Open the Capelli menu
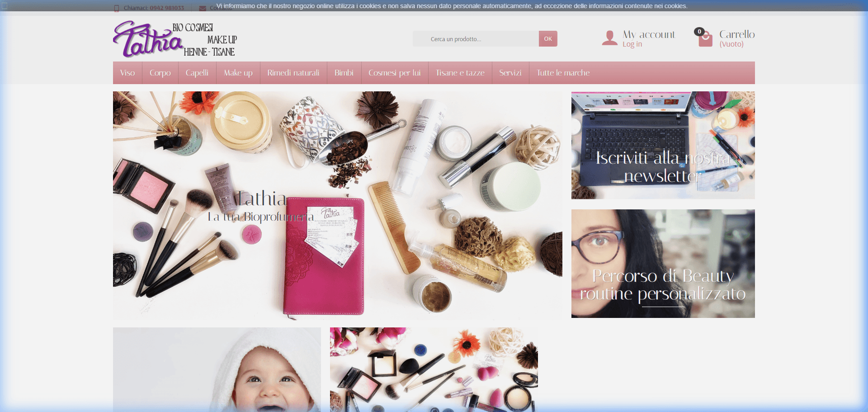The image size is (868, 412). pos(197,73)
